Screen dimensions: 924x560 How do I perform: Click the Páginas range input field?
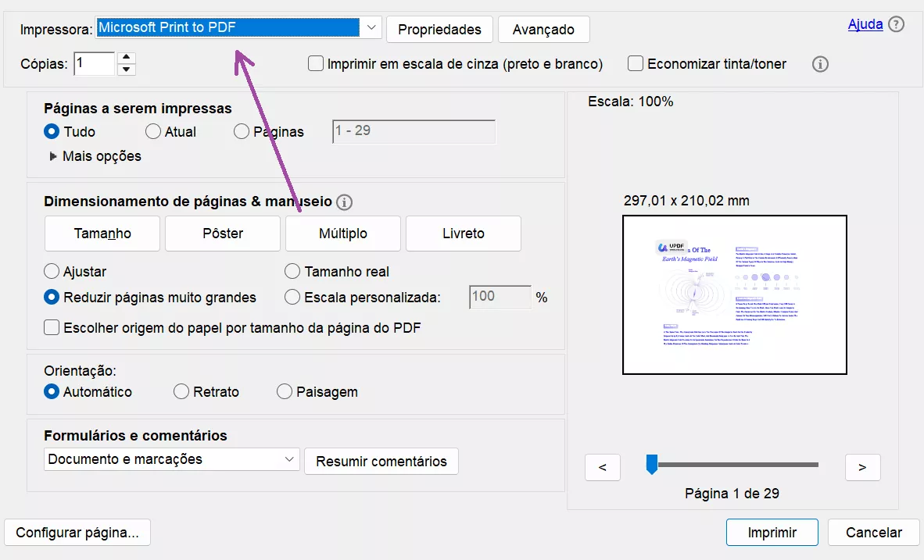(x=413, y=131)
